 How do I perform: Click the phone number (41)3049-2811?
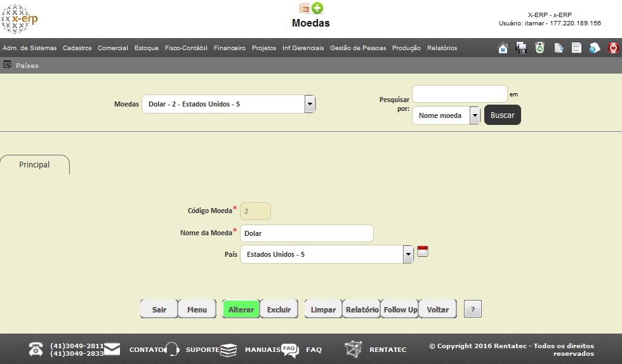tap(77, 346)
